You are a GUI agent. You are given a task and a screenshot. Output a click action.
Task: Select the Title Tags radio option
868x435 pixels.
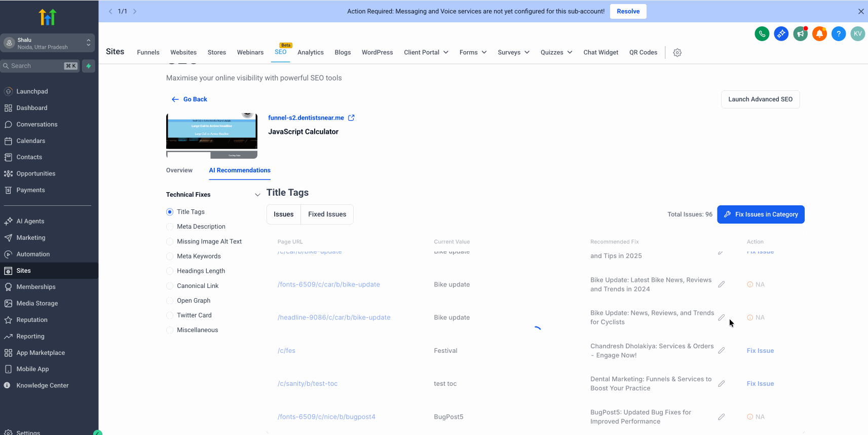pos(170,212)
